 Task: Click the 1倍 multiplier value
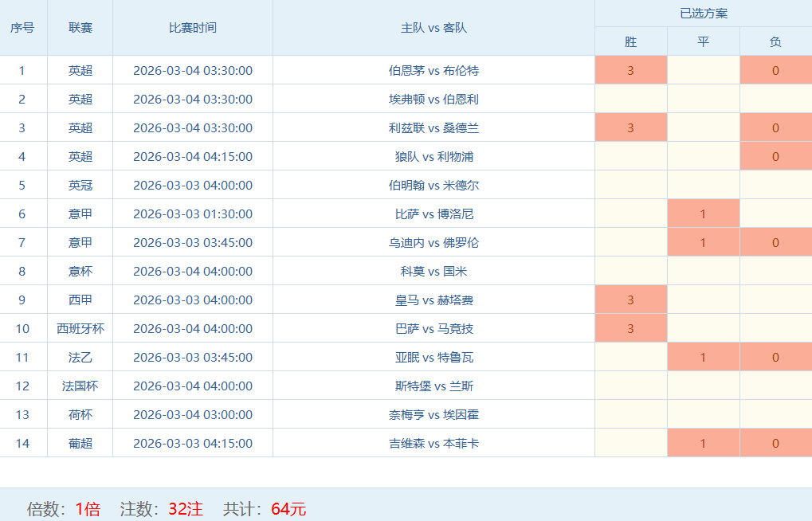[x=88, y=509]
